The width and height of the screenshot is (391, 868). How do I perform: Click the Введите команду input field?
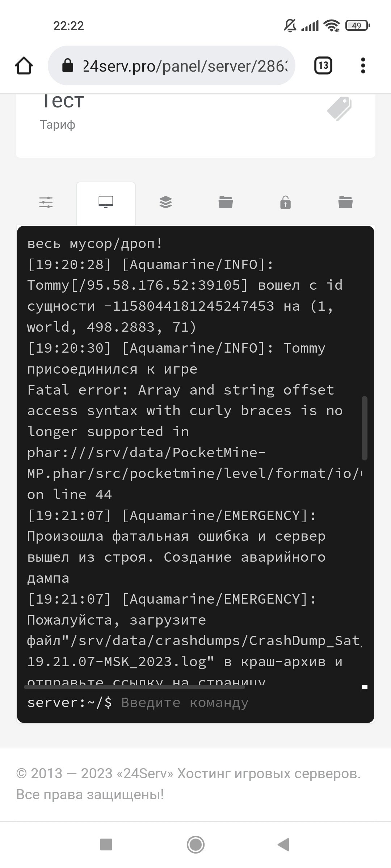pos(185,702)
